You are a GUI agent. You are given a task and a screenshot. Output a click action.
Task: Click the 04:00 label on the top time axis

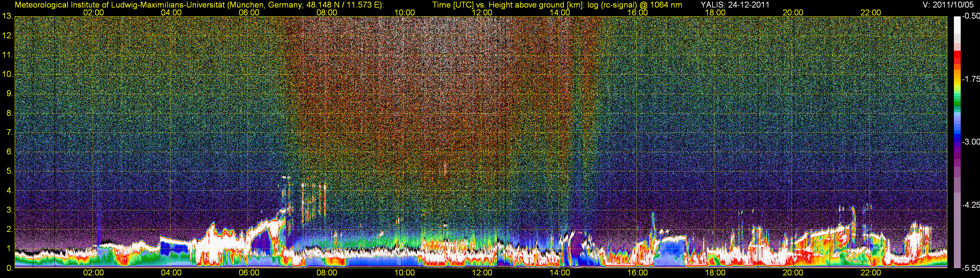(x=171, y=12)
